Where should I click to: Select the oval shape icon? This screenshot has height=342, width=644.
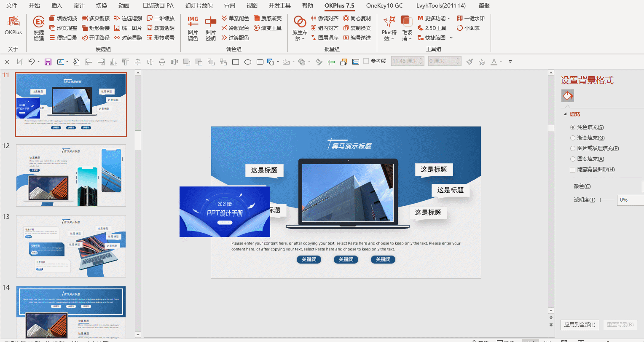tap(248, 62)
